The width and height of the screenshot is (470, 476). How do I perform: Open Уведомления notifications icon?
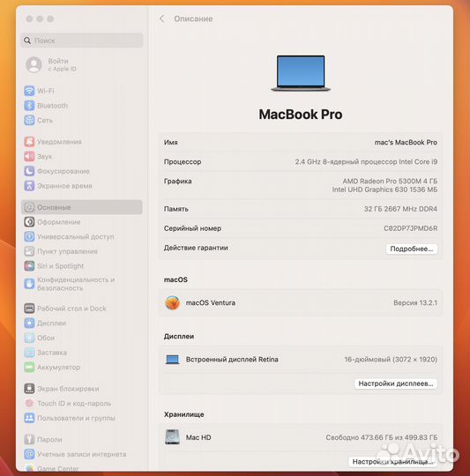(29, 141)
